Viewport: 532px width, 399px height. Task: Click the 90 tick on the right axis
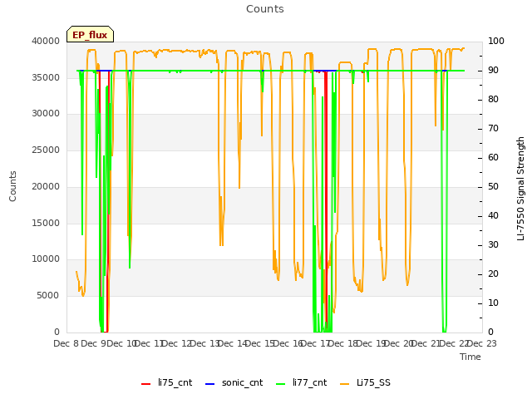click(x=493, y=70)
